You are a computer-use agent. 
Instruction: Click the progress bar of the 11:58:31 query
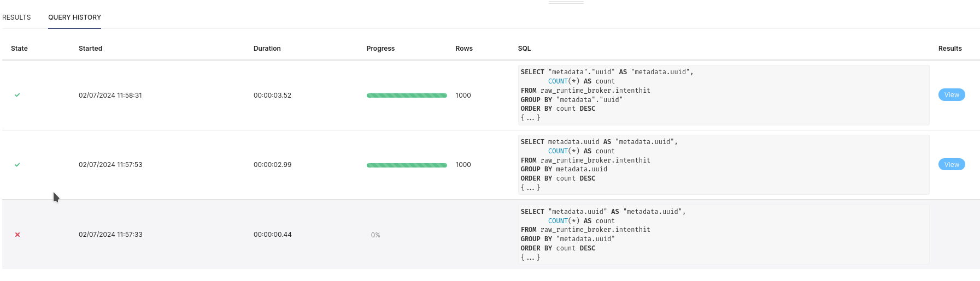(407, 95)
